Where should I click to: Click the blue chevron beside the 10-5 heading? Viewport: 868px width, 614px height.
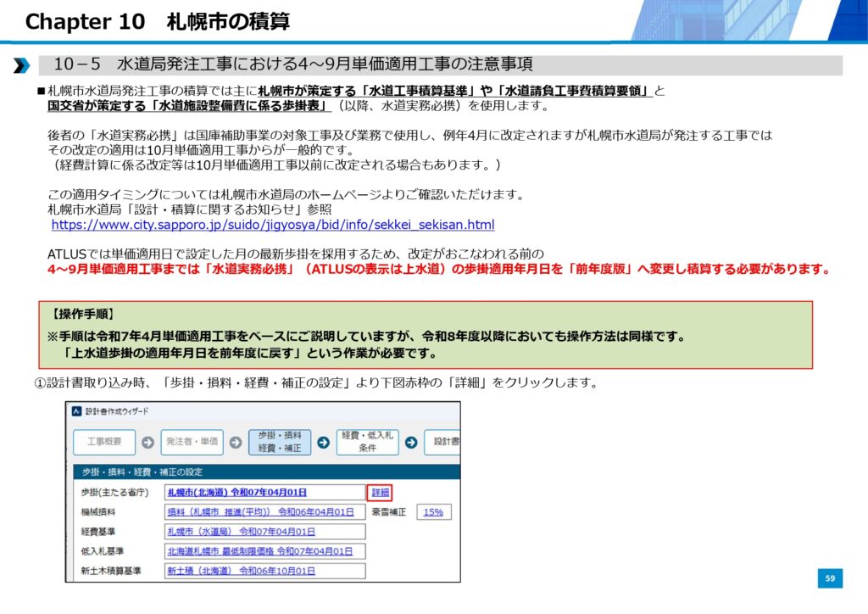[22, 65]
